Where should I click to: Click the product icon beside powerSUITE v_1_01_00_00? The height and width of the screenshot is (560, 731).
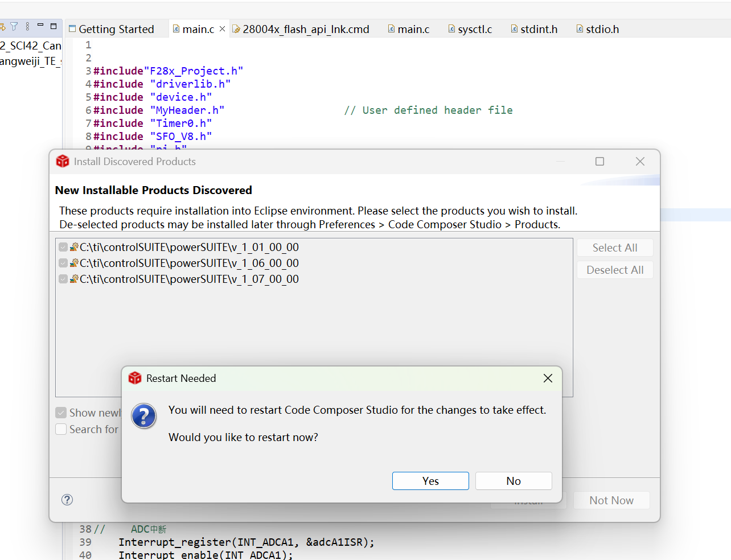[x=74, y=247]
